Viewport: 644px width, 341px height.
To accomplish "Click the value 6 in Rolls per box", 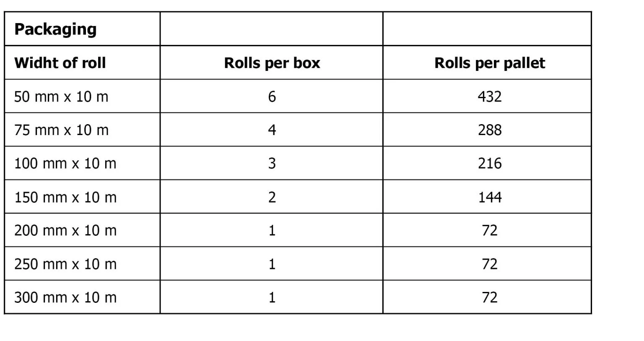I will click(272, 96).
